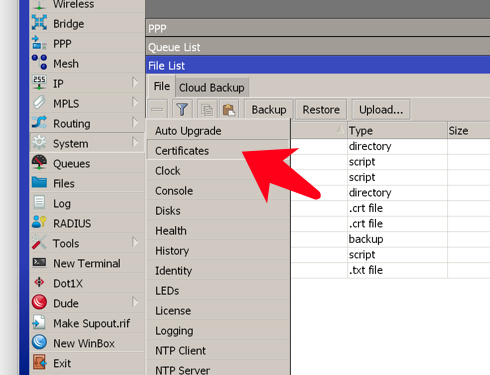Image resolution: width=490 pixels, height=375 pixels.
Task: Click the Log icon in sidebar
Action: pos(39,203)
